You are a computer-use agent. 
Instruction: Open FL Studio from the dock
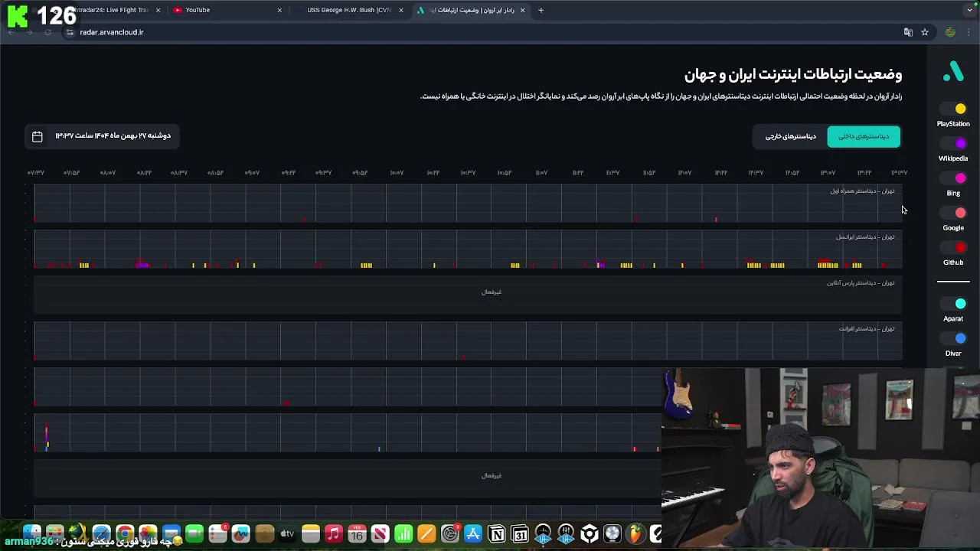click(635, 533)
